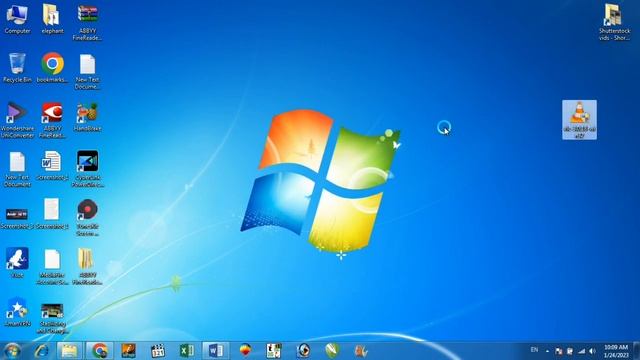Select the Screenshot image thumbnail file
Viewport: 640px width, 360px height.
17,218
